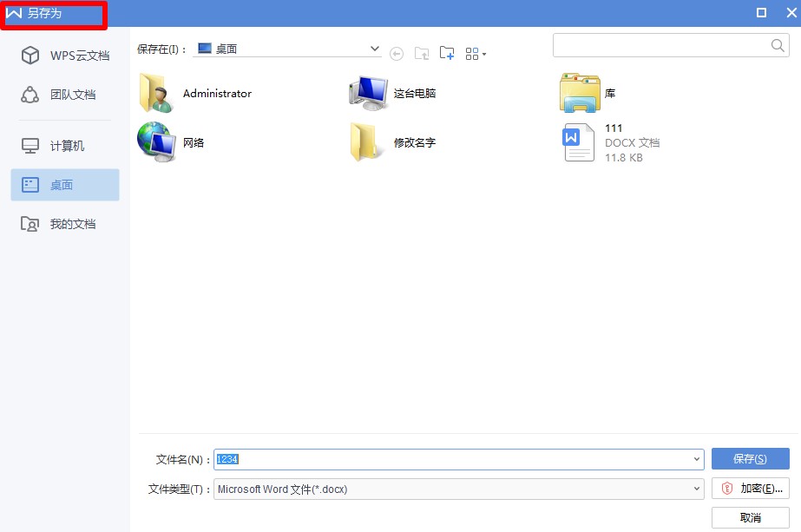
Task: Click the 11.8 KB file size text
Action: [x=624, y=158]
